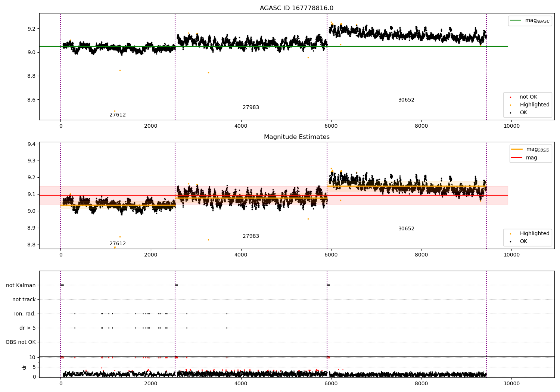
Task: Click OBSID label "30652" in the Magnitude Estimates plot
Action: [x=406, y=229]
